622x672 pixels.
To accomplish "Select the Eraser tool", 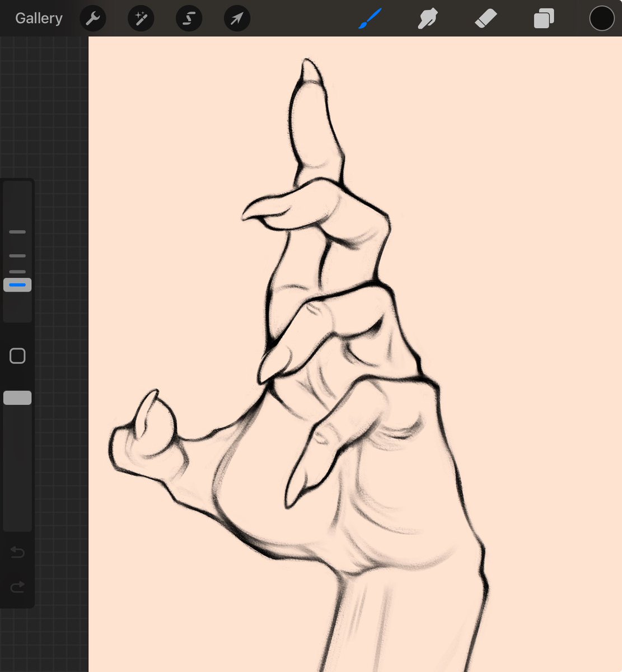I will (486, 18).
